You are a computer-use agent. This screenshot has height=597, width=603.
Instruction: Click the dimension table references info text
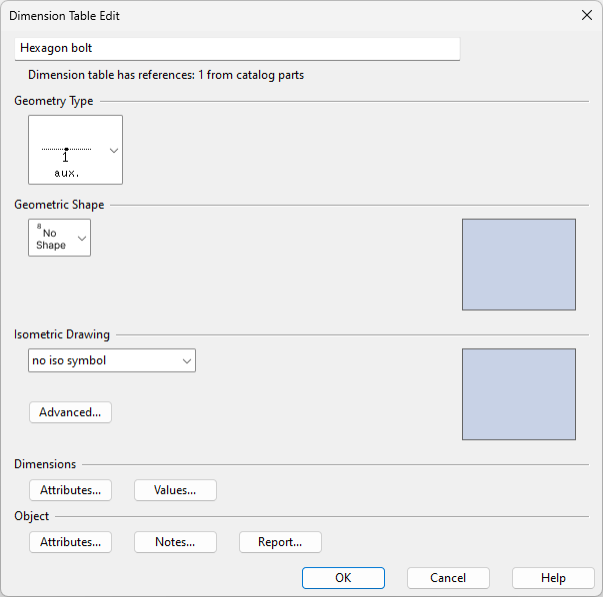[166, 75]
